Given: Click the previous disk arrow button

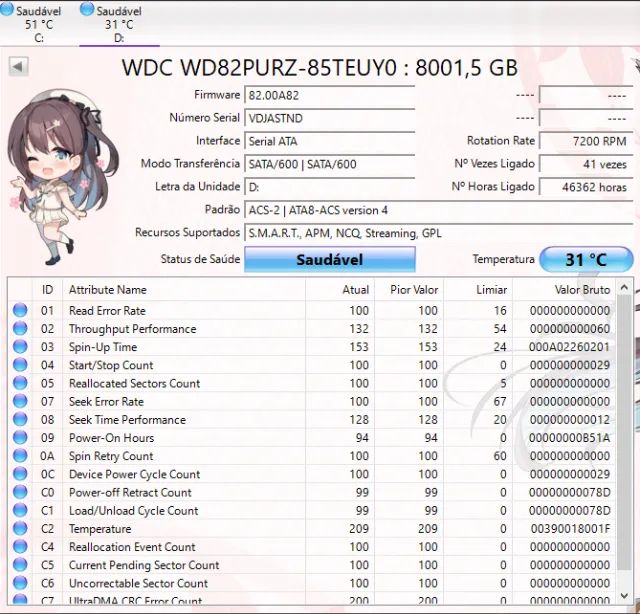Looking at the screenshot, I should (19, 67).
